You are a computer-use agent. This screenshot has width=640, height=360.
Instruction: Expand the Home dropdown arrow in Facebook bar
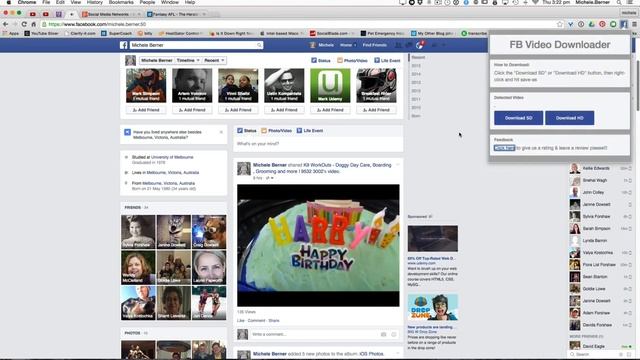(x=355, y=45)
